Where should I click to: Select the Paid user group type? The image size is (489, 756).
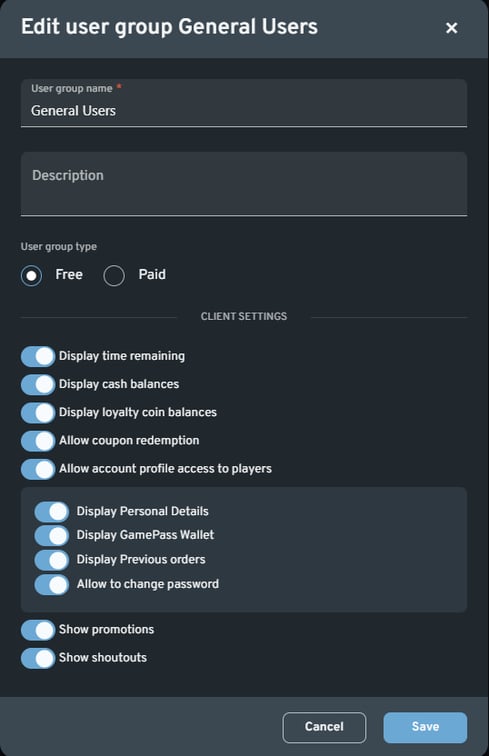[x=114, y=276]
